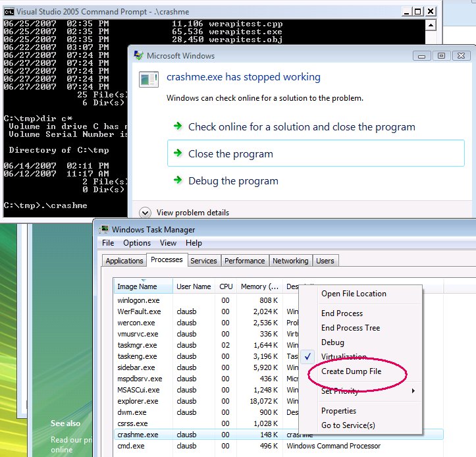Select Properties in context menu
The image size is (476, 457).
pyautogui.click(x=338, y=411)
